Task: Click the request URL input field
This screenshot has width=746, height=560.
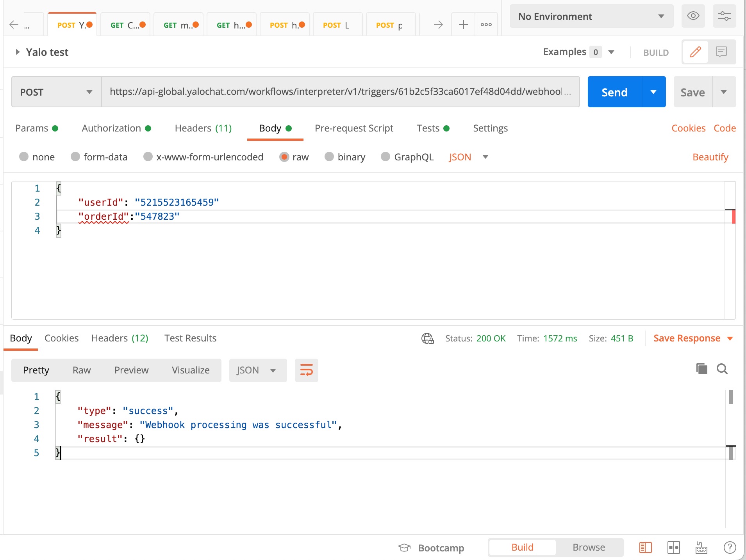Action: click(x=340, y=92)
